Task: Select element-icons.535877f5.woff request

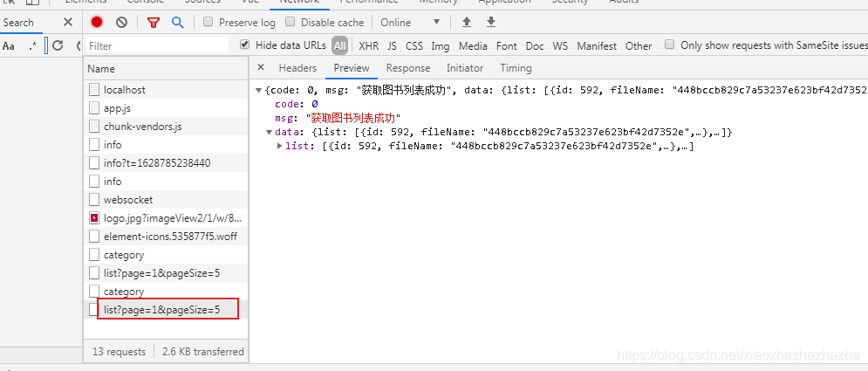Action: click(x=166, y=237)
